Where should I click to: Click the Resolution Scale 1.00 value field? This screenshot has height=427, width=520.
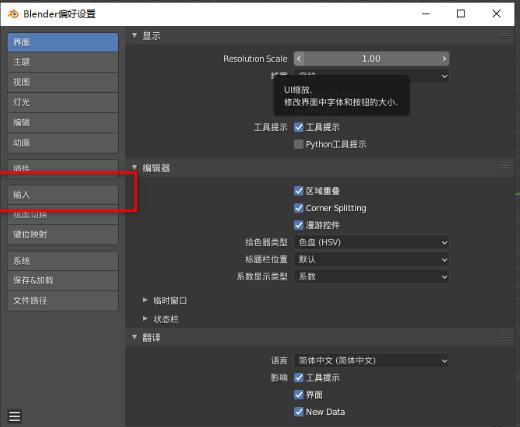pyautogui.click(x=371, y=59)
